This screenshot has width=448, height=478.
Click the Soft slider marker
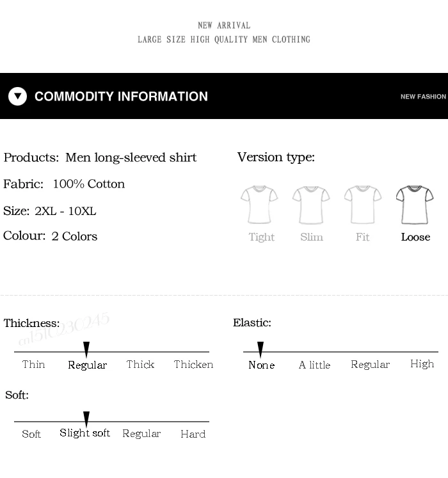[x=86, y=419]
